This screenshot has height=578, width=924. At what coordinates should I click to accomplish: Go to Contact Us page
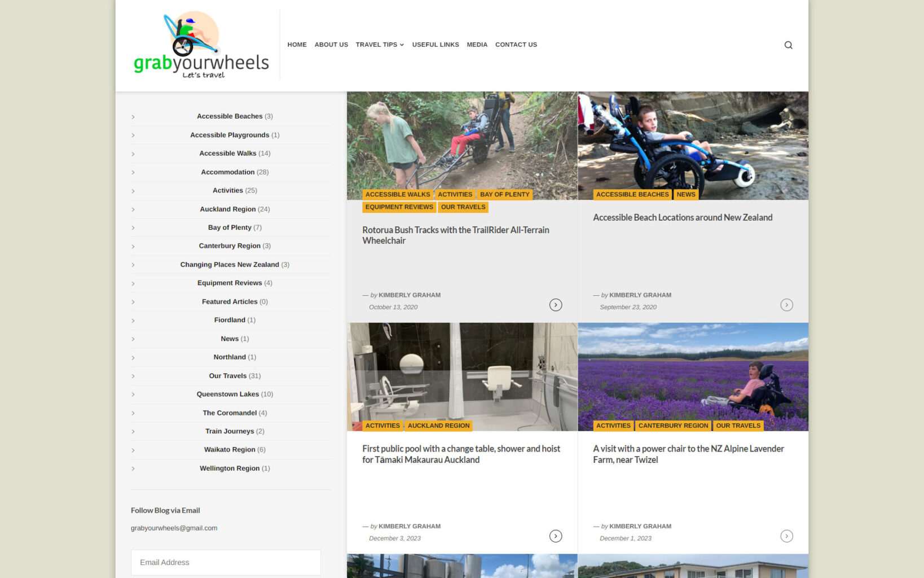(x=516, y=45)
